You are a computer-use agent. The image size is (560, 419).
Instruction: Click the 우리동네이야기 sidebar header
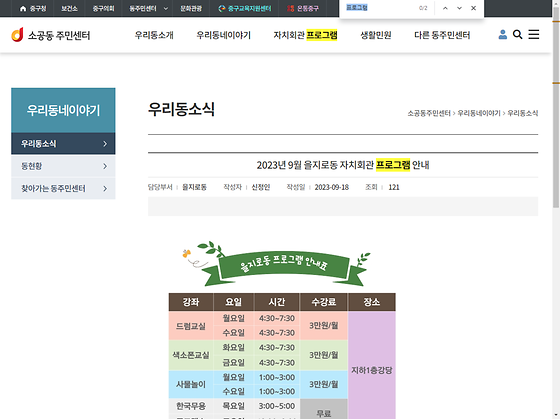point(63,110)
